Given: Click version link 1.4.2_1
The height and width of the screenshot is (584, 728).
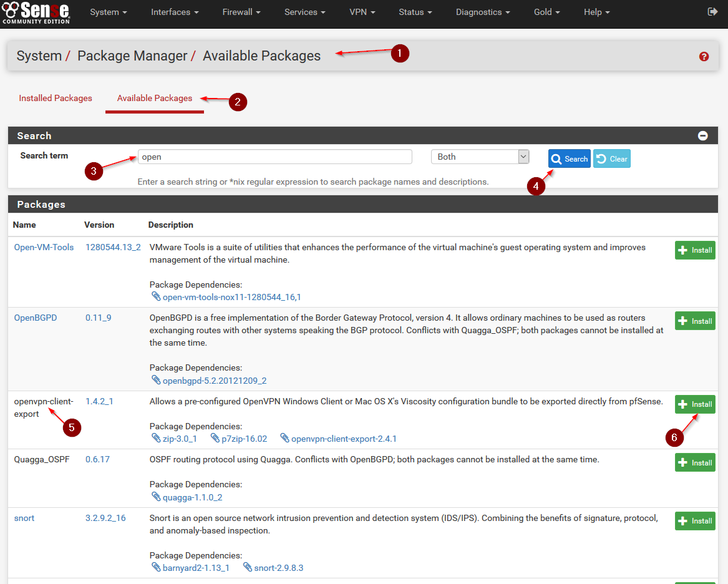Looking at the screenshot, I should click(x=99, y=402).
